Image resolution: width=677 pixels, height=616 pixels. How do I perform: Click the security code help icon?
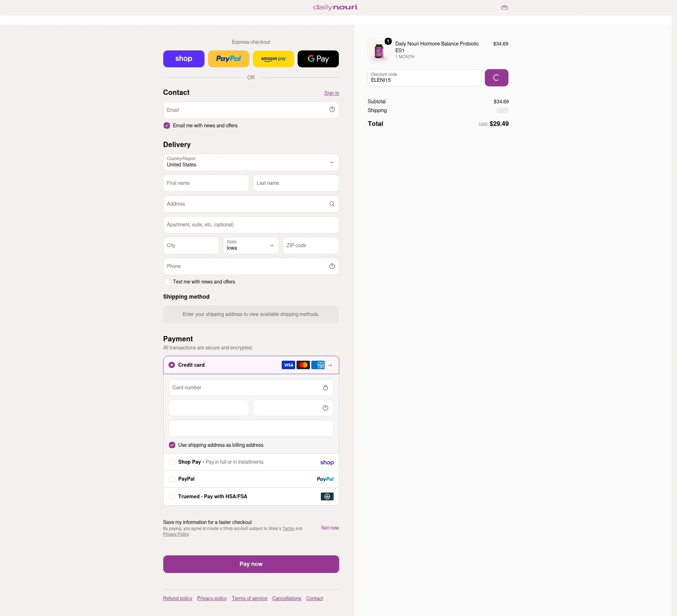pos(325,408)
